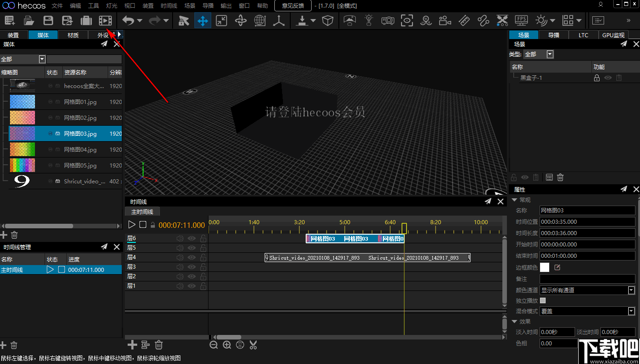The image size is (640, 364).
Task: Zoom in the timeline with magnifier plus
Action: pos(227,345)
